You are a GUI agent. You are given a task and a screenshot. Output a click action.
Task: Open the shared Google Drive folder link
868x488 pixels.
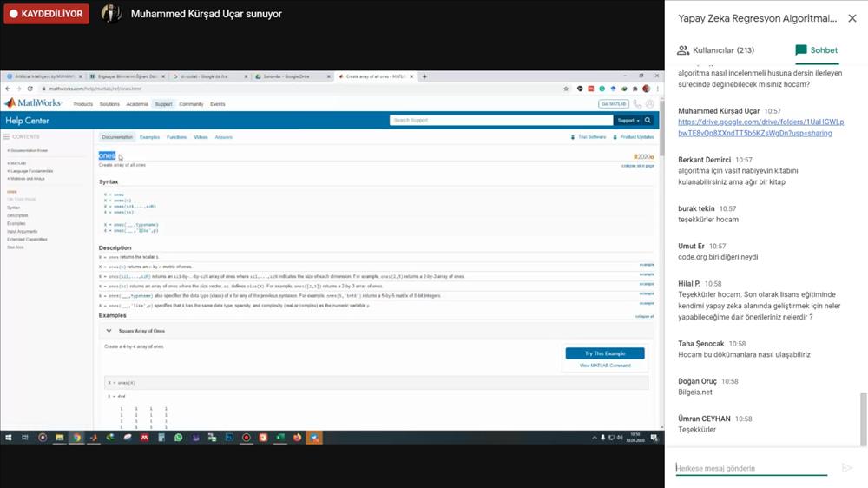click(x=760, y=128)
